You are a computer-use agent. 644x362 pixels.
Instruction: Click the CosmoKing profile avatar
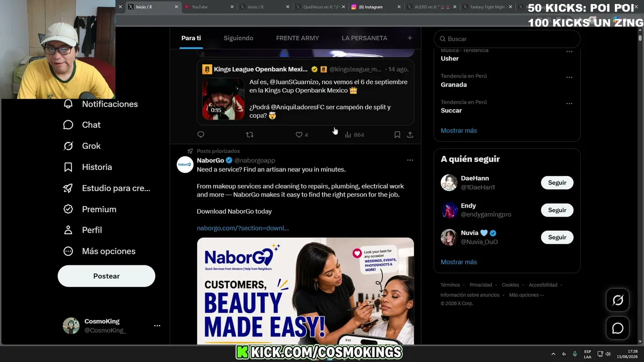[71, 326]
